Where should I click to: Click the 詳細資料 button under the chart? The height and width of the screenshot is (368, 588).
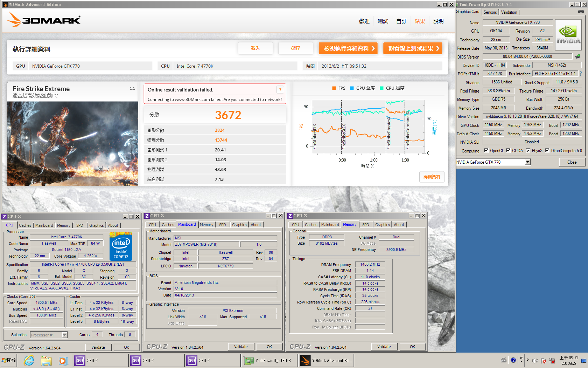pyautogui.click(x=432, y=177)
